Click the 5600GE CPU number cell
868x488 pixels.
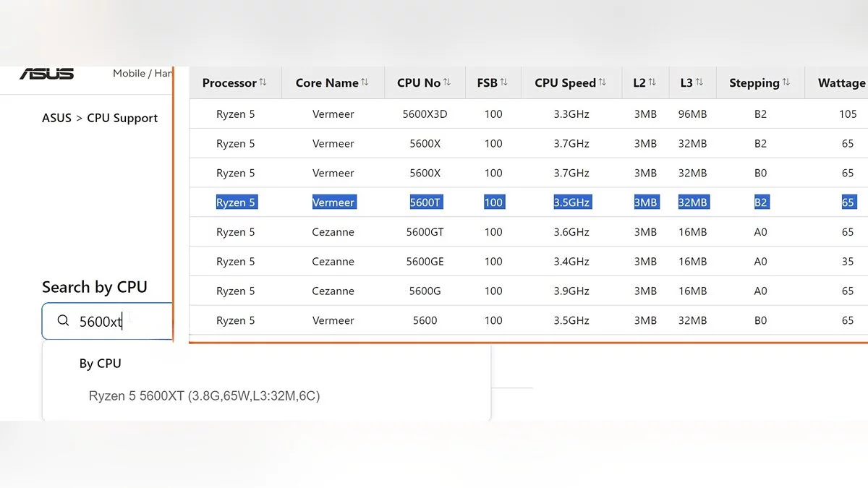[425, 262]
